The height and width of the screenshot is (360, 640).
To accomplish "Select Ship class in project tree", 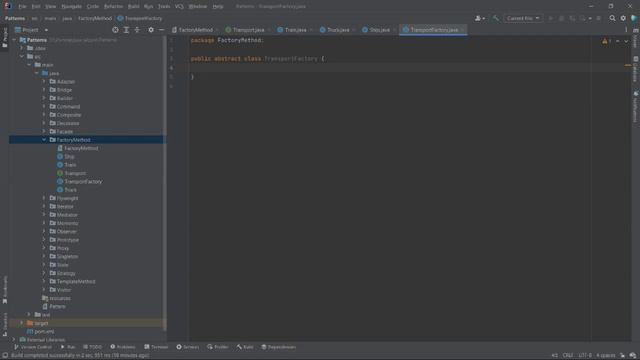I will [x=66, y=156].
